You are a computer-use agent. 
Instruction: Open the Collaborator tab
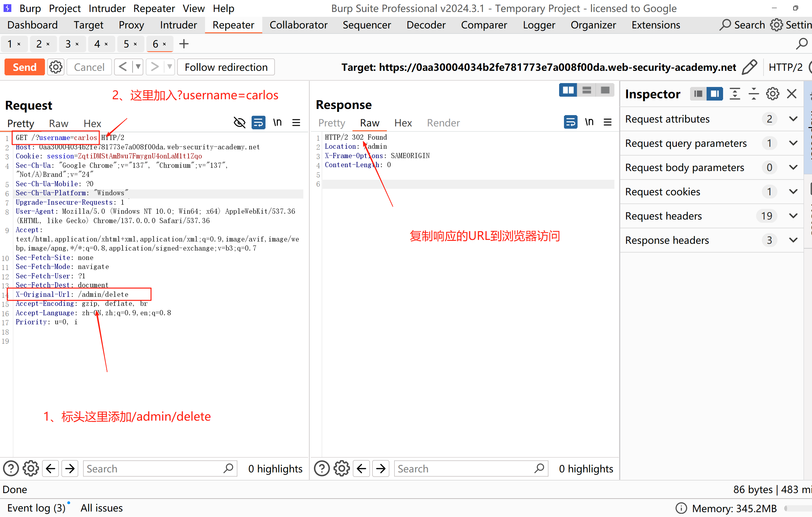point(298,25)
